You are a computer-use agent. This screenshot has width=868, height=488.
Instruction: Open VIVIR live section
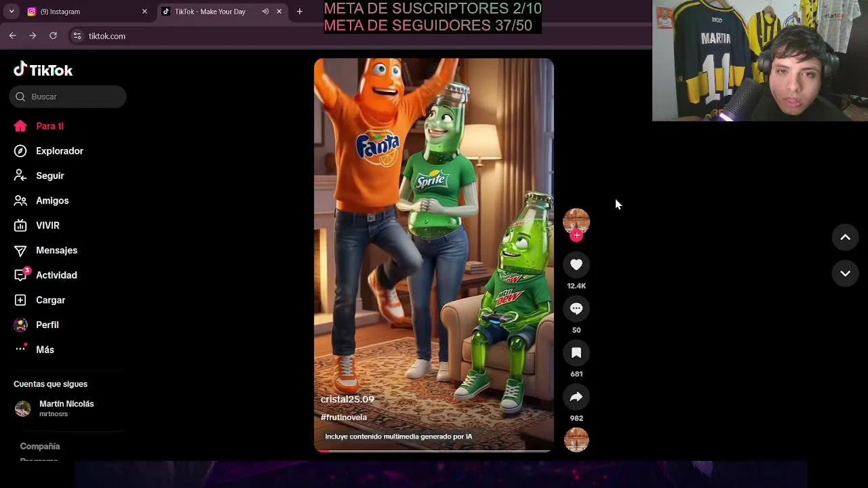pos(37,226)
